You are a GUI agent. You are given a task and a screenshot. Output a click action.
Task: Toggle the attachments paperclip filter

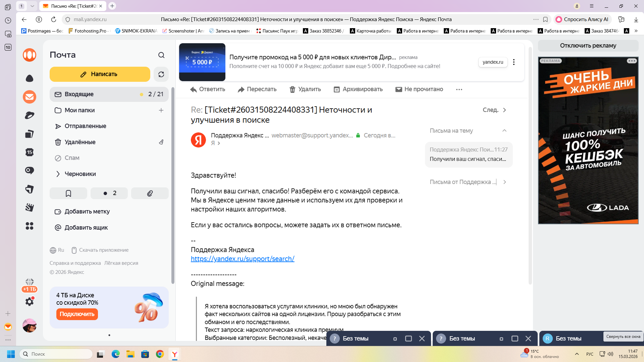(x=150, y=193)
